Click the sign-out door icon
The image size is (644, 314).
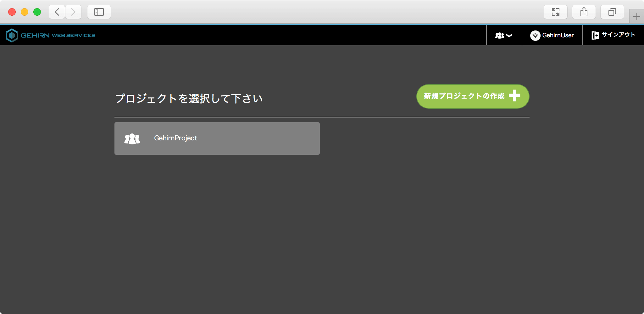pos(595,35)
